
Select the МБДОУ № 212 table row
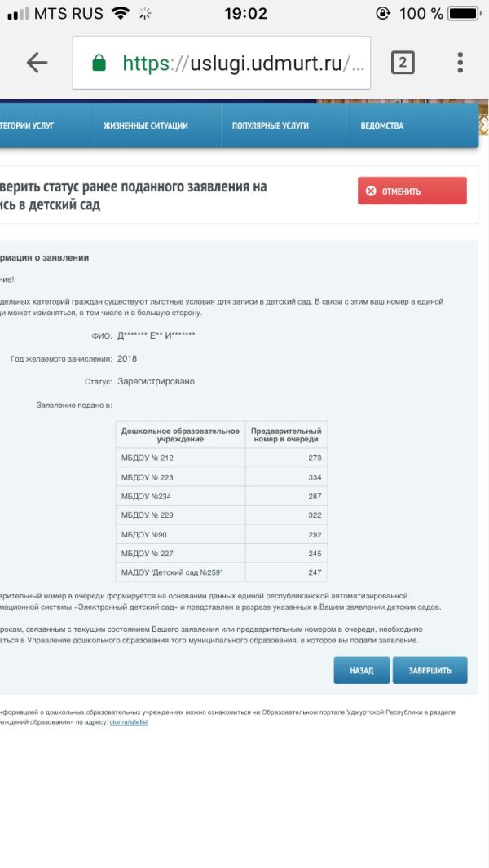[x=221, y=457]
